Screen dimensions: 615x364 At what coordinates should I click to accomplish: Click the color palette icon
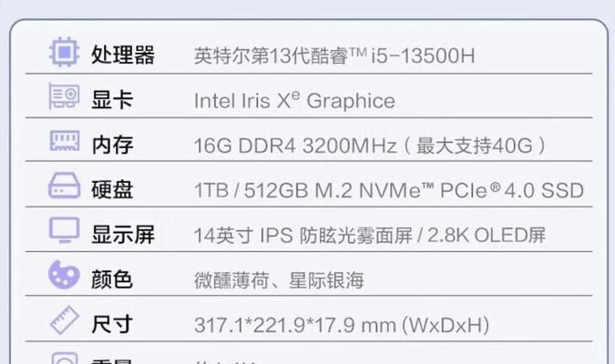click(x=64, y=274)
